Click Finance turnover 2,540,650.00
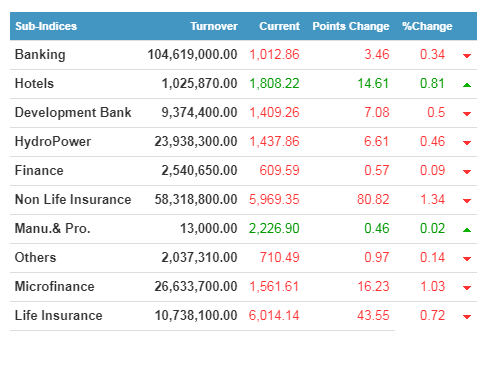The height and width of the screenshot is (372, 483). [199, 171]
